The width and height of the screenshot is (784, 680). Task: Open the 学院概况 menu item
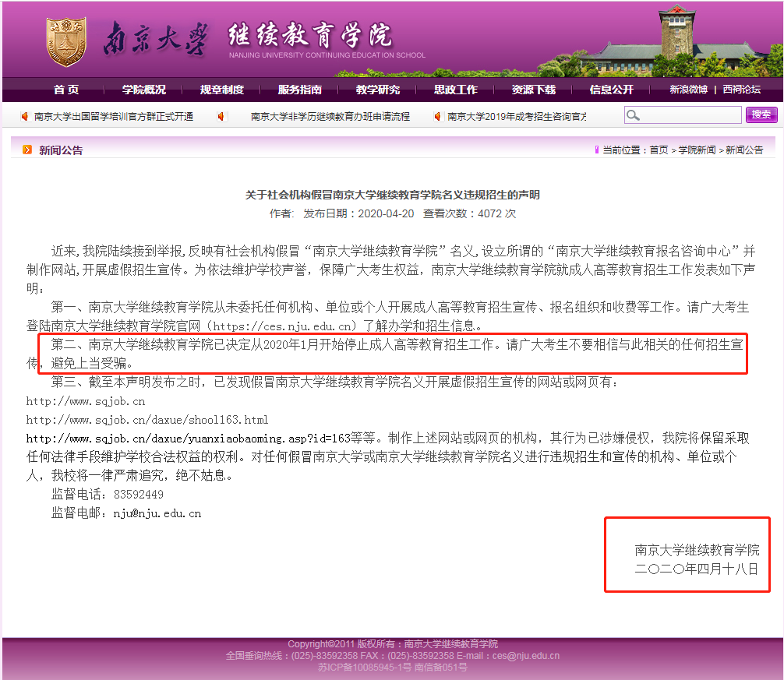tap(144, 90)
